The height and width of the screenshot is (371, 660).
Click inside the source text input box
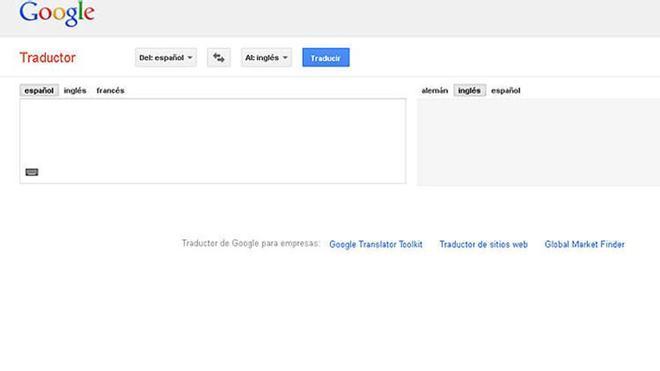click(213, 141)
